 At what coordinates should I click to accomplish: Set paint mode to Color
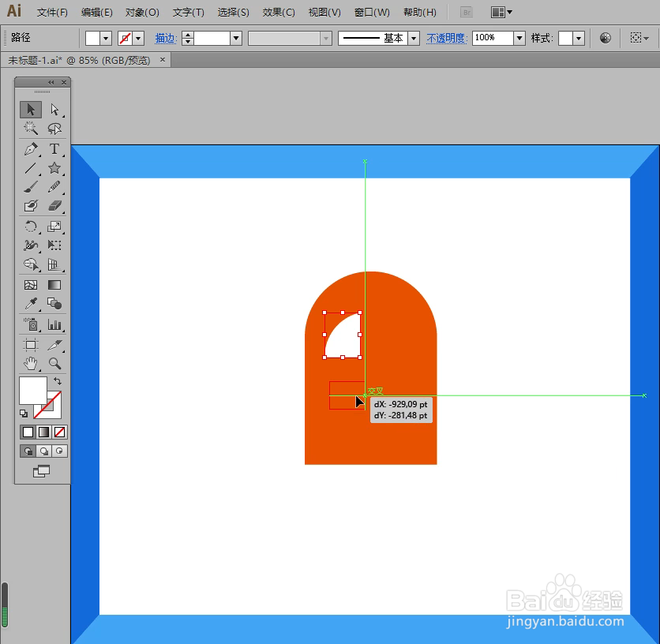(x=28, y=432)
